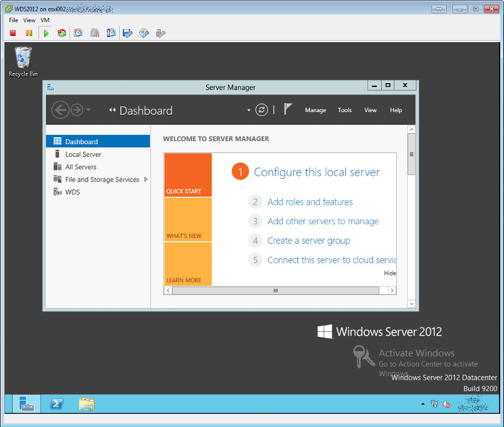The height and width of the screenshot is (427, 504).
Task: Click the breadcrumb double-arrow before Dashboard
Action: (x=112, y=110)
